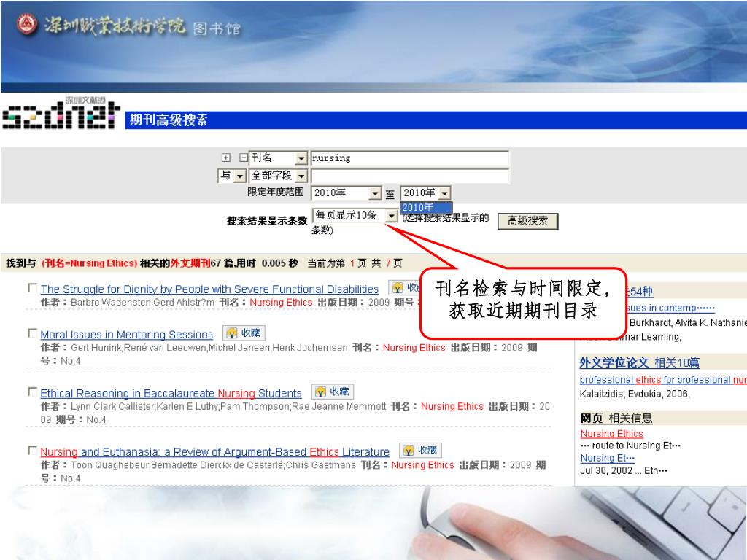Click the 刊名=Nursing Ethics query text

pyautogui.click(x=90, y=263)
